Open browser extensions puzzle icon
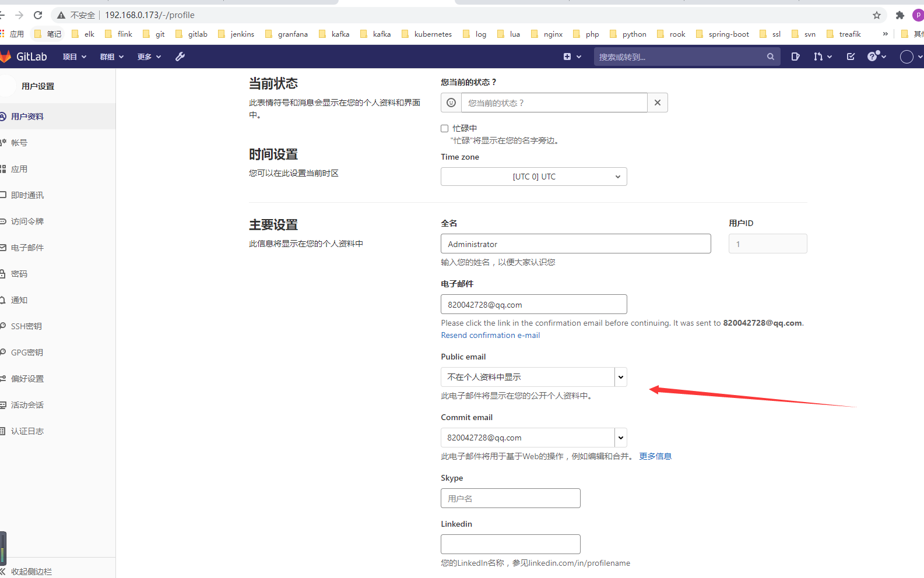 coord(900,15)
